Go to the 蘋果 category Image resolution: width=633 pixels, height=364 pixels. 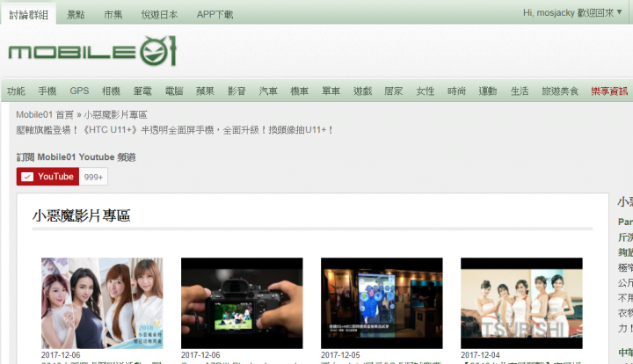click(x=205, y=91)
